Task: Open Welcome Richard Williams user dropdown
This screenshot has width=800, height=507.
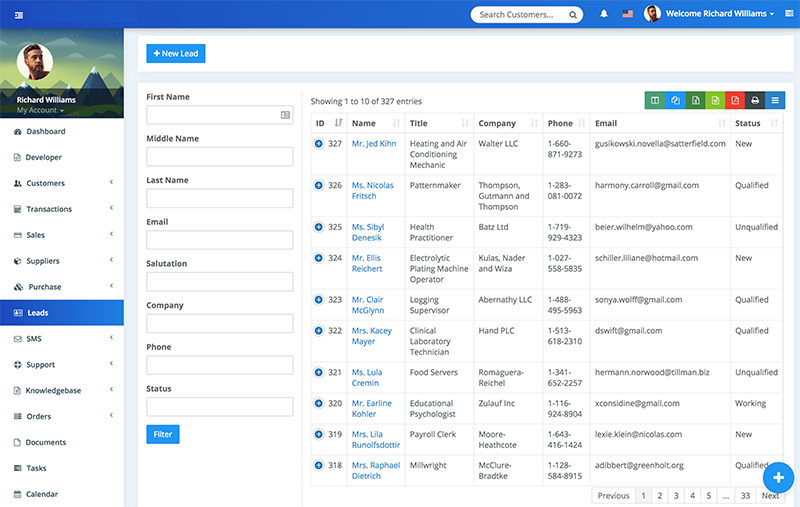Action: (x=720, y=14)
